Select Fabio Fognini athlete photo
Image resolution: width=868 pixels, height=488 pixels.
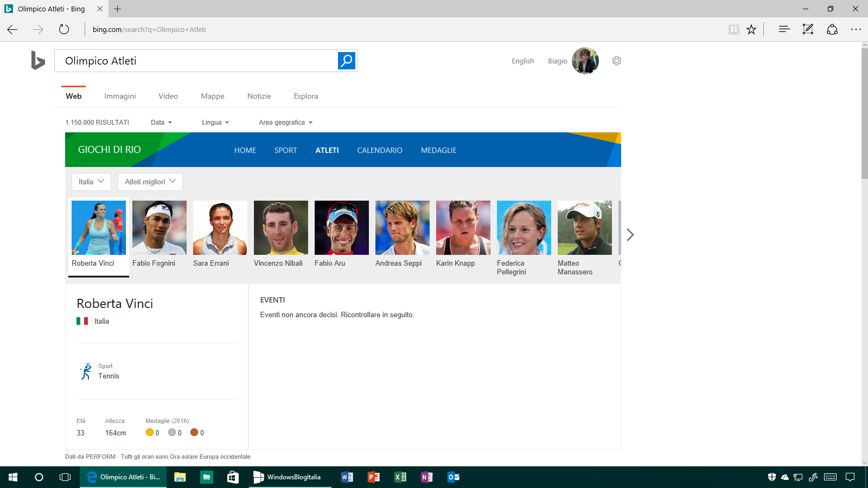(x=159, y=228)
